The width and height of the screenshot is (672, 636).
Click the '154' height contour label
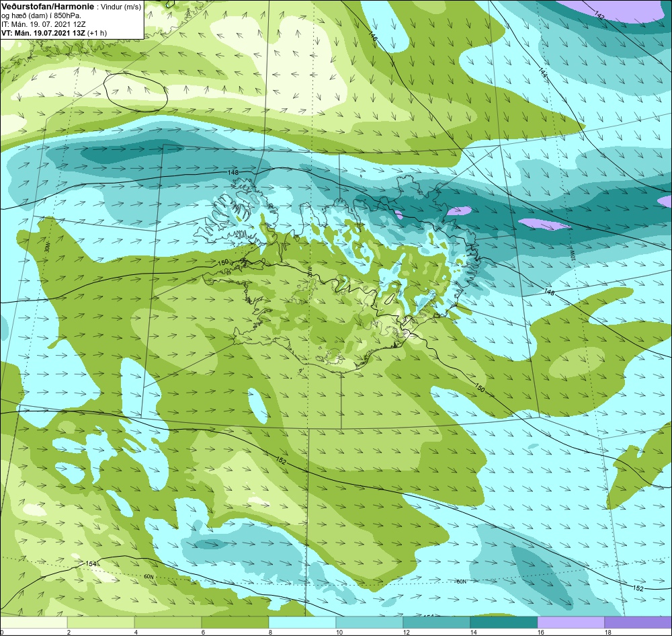[x=91, y=563]
